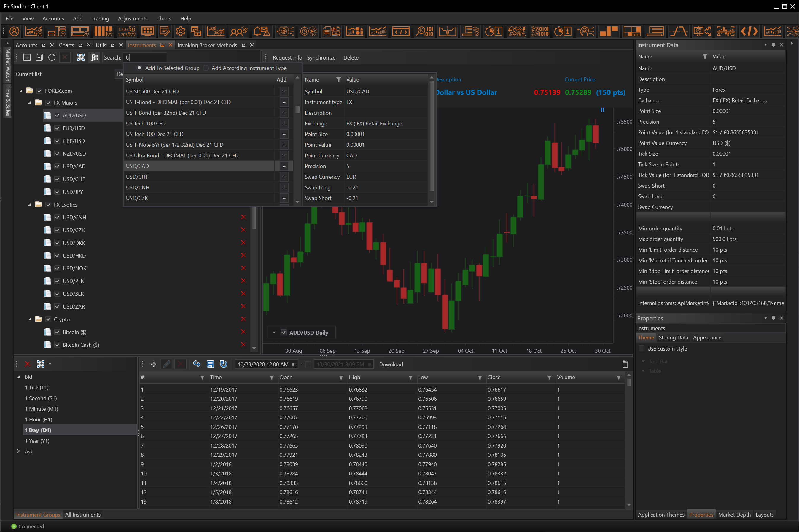Collapse the FX Exotics folder

coord(30,205)
